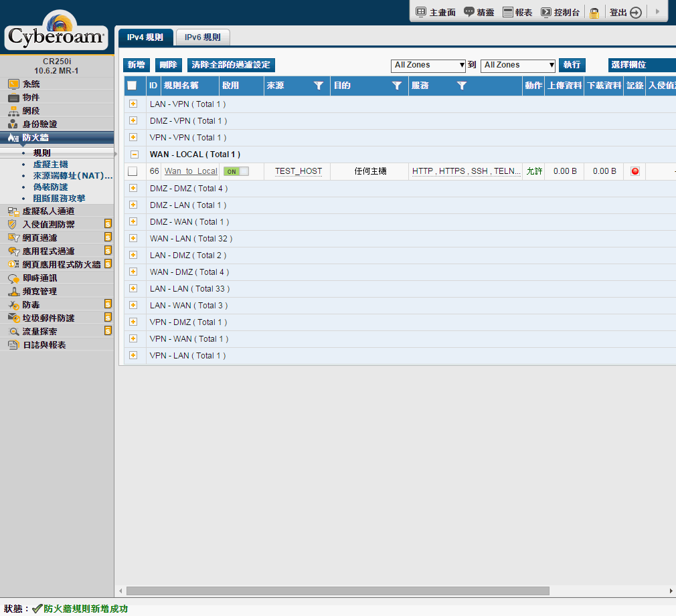This screenshot has height=616, width=676.
Task: Open the 流量探索 magnifier icon
Action: 13,332
